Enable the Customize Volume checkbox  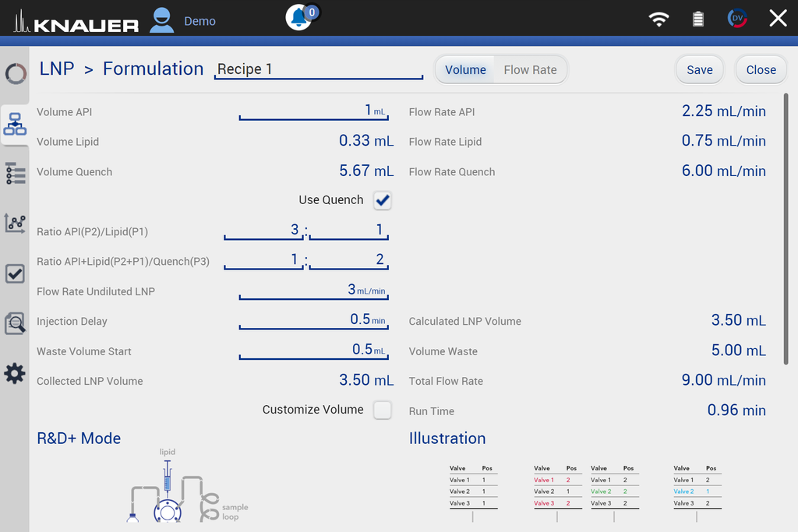pyautogui.click(x=382, y=410)
